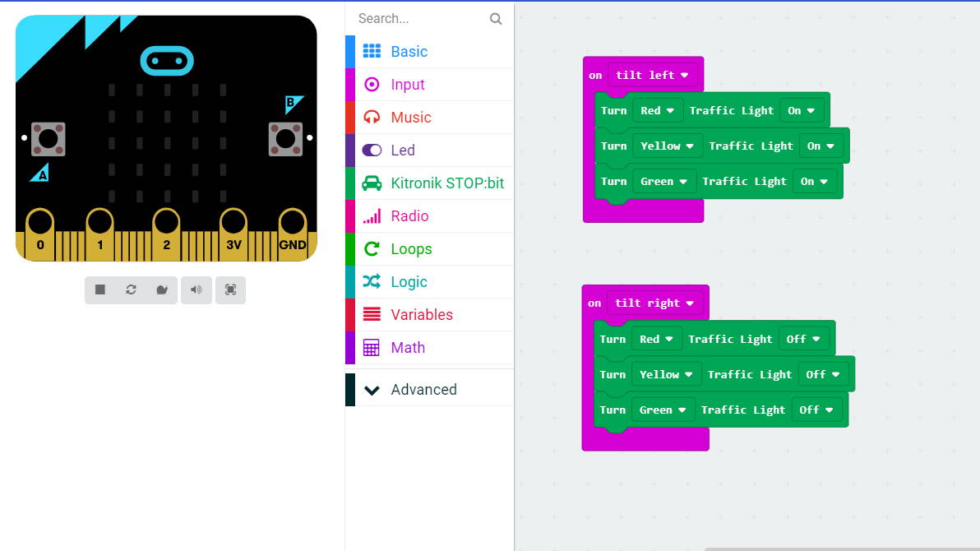Viewport: 980px width, 551px height.
Task: Click the Variables list icon
Action: pyautogui.click(x=372, y=315)
